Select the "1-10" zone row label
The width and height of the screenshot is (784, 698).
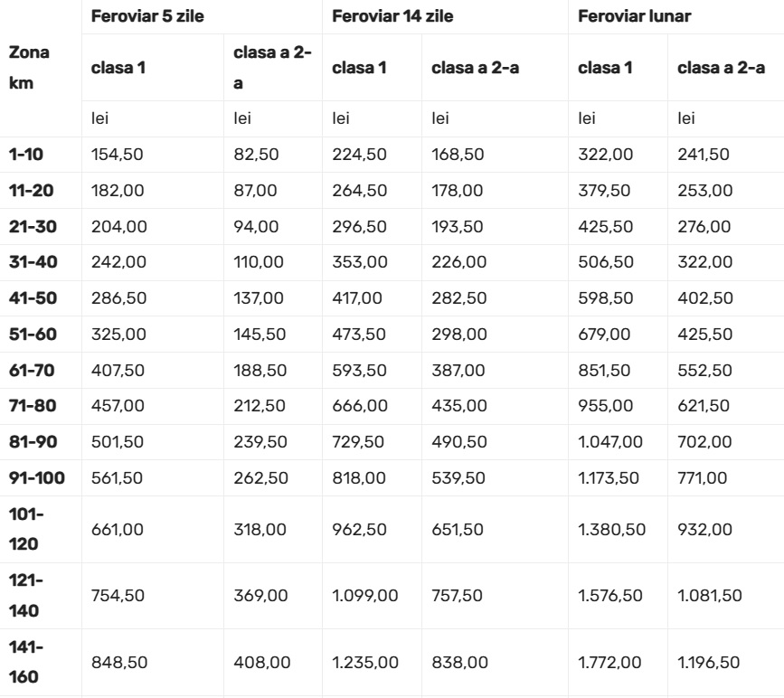click(x=28, y=155)
